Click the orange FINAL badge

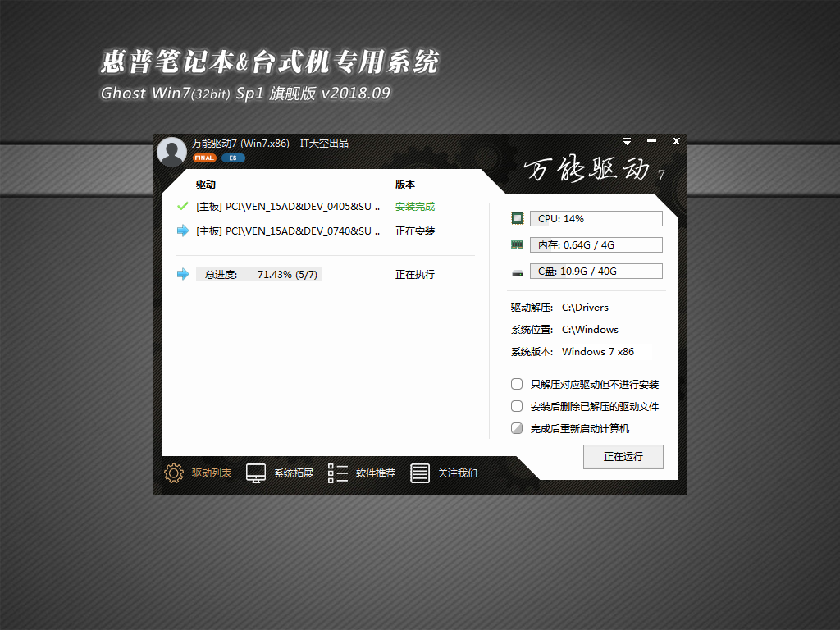pos(204,157)
